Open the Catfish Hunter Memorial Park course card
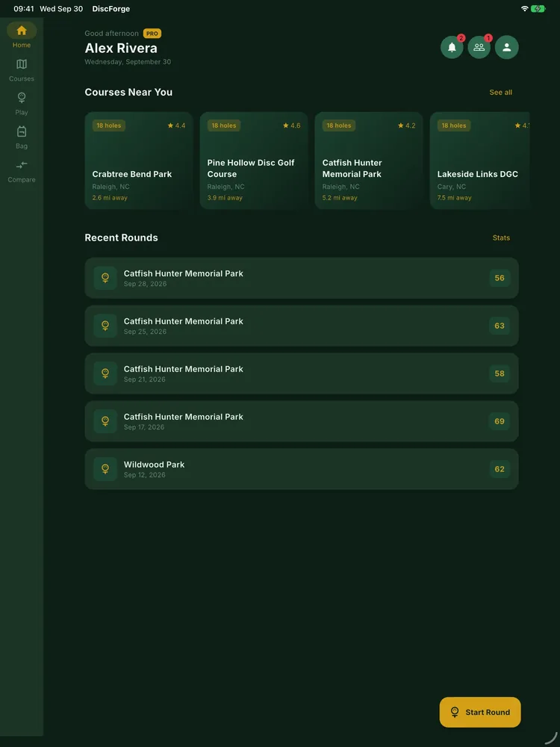The width and height of the screenshot is (560, 747). click(369, 161)
